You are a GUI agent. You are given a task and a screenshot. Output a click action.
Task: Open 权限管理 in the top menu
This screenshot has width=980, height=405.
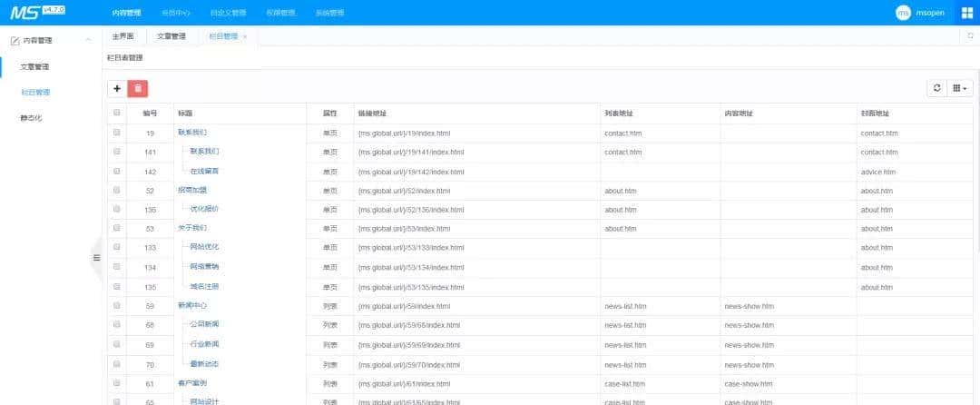[x=280, y=13]
